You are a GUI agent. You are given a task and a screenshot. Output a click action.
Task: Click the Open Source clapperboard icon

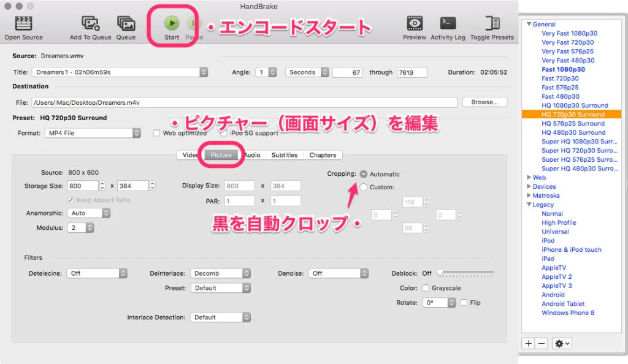(23, 24)
